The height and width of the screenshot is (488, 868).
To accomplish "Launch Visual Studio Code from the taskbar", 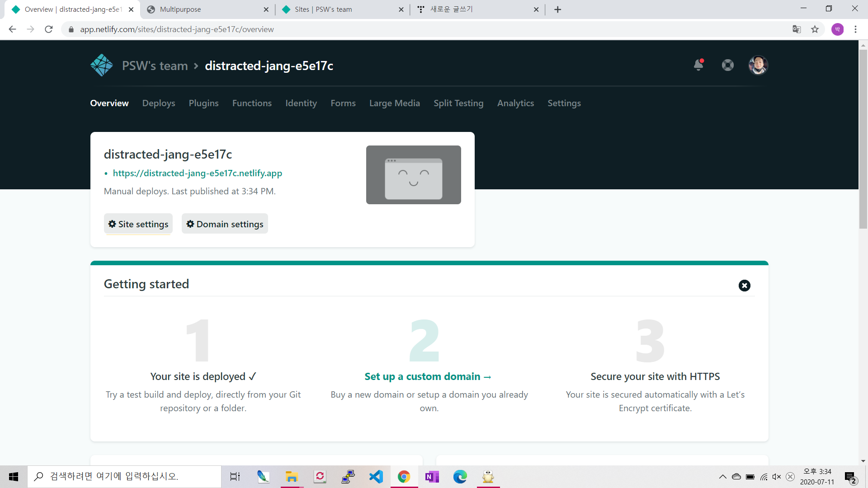I will (x=376, y=477).
